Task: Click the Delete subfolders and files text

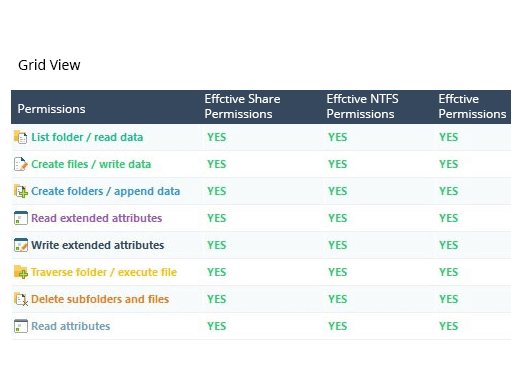Action: point(100,299)
